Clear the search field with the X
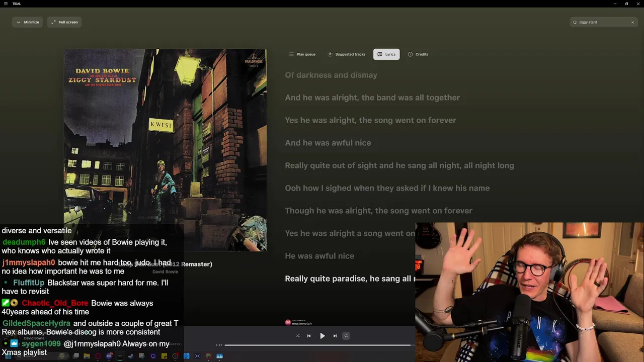Screen dimensions: 644x362 pyautogui.click(x=632, y=22)
